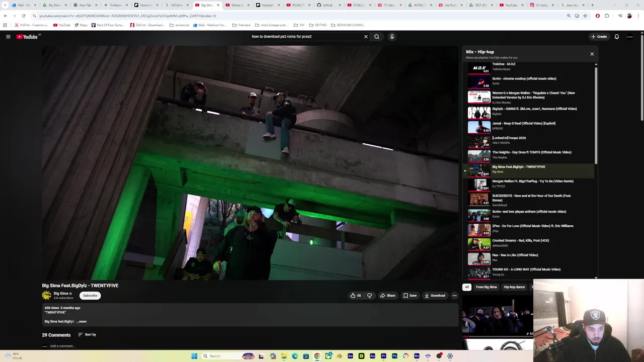The width and height of the screenshot is (644, 362).
Task: Select the From Big Sima filter chip
Action: [486, 287]
